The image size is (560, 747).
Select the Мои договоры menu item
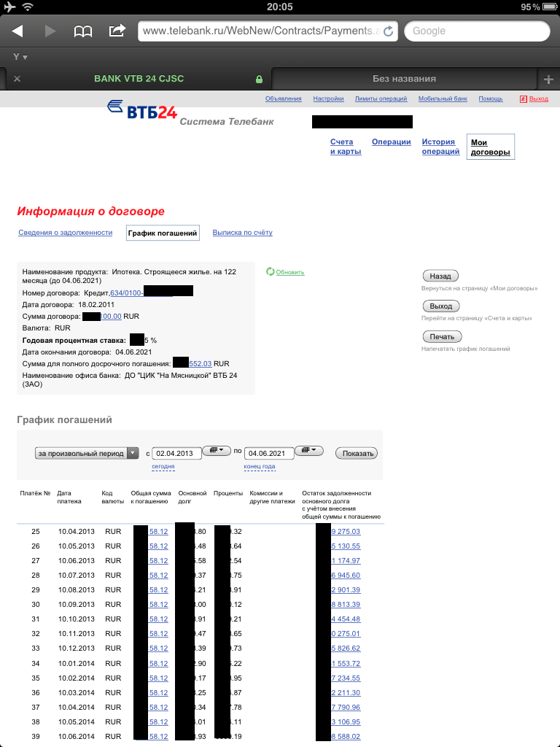[491, 147]
